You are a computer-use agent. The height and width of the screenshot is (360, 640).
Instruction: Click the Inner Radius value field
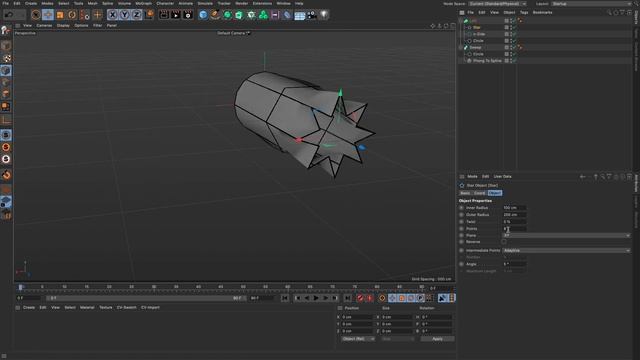coord(514,208)
